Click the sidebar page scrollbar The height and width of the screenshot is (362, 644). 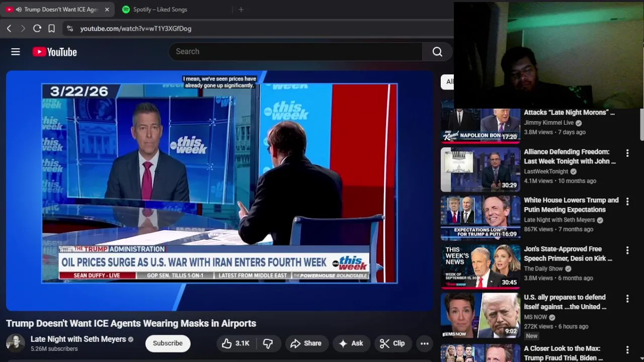point(641,125)
